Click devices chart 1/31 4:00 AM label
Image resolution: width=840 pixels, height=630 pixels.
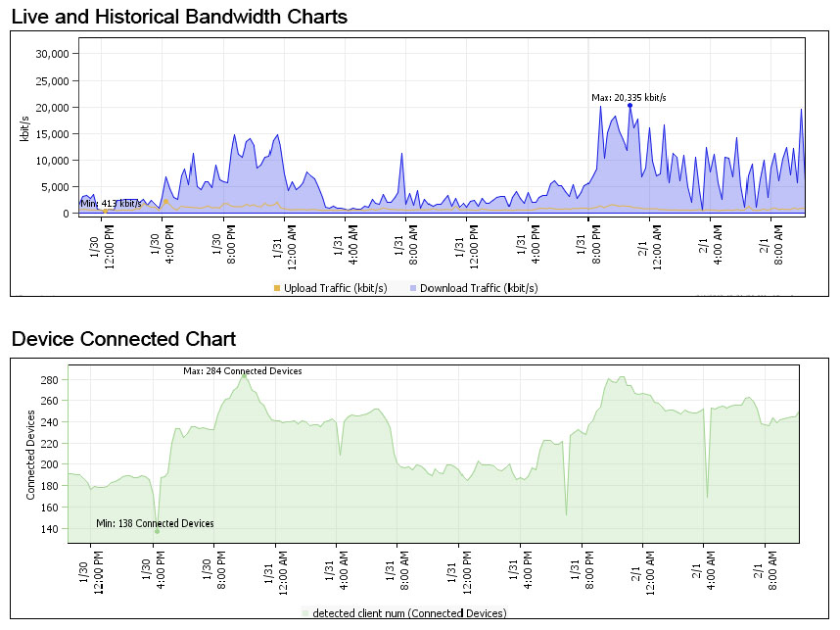pyautogui.click(x=337, y=570)
